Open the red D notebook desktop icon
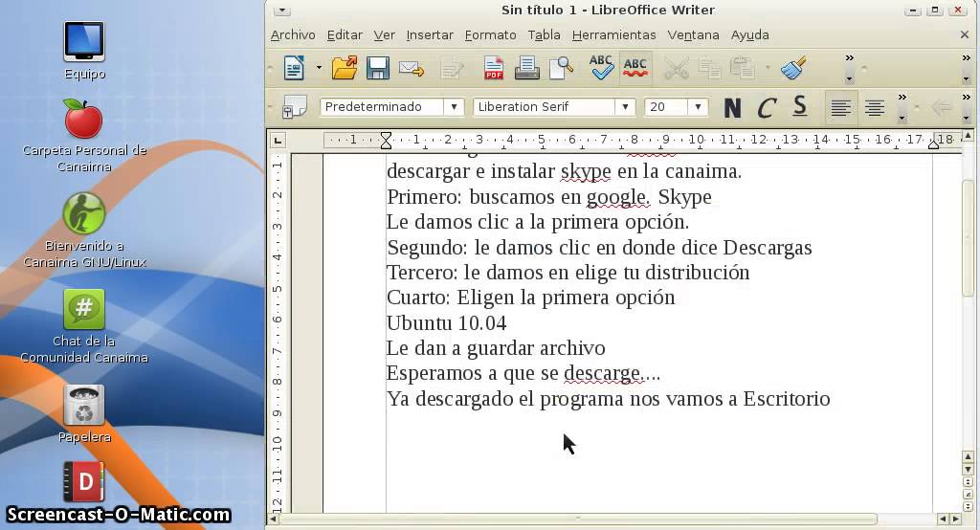This screenshot has height=530, width=980. 83,482
